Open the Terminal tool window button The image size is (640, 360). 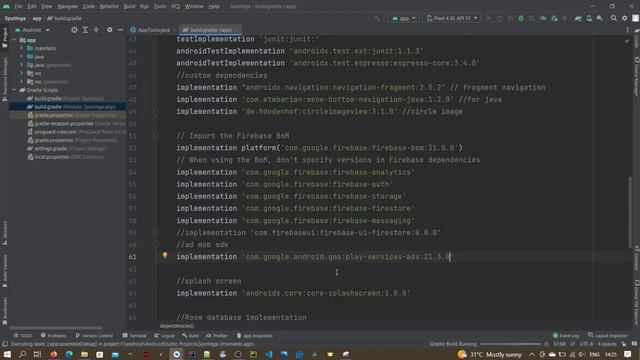[134, 336]
